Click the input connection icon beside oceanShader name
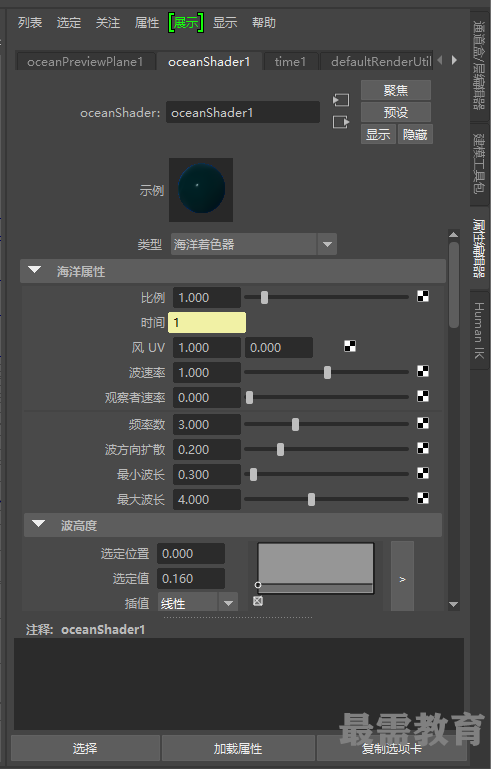The width and height of the screenshot is (491, 769). tap(341, 100)
